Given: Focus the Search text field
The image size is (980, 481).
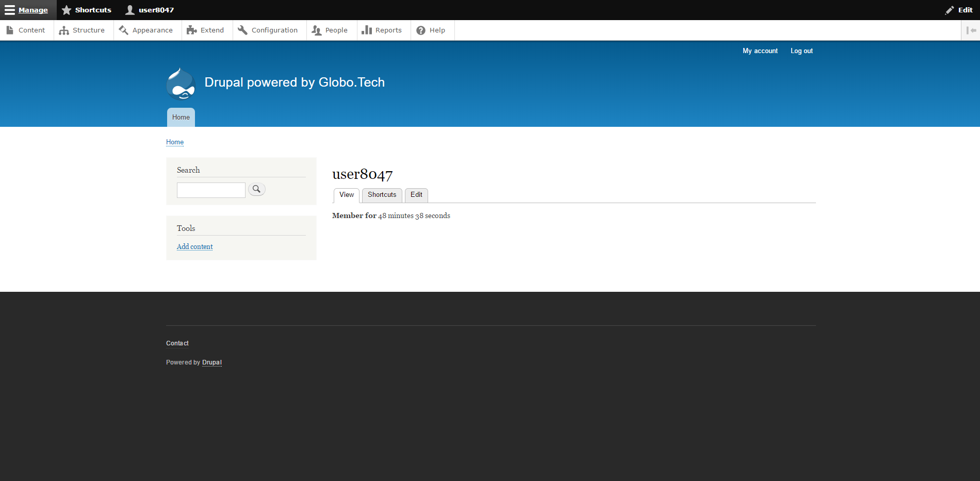Looking at the screenshot, I should click(x=211, y=190).
